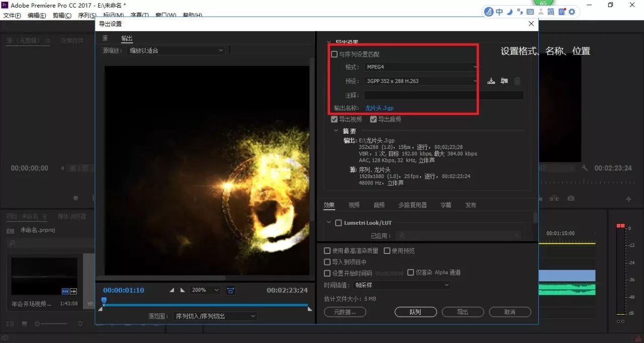
Task: Click the blue playhead on preview timeline
Action: pos(104,301)
